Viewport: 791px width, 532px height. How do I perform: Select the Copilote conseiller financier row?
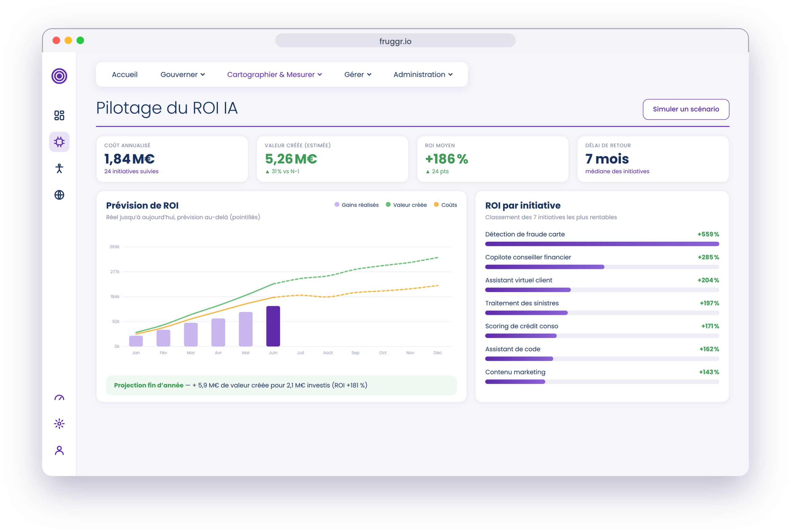coord(602,262)
